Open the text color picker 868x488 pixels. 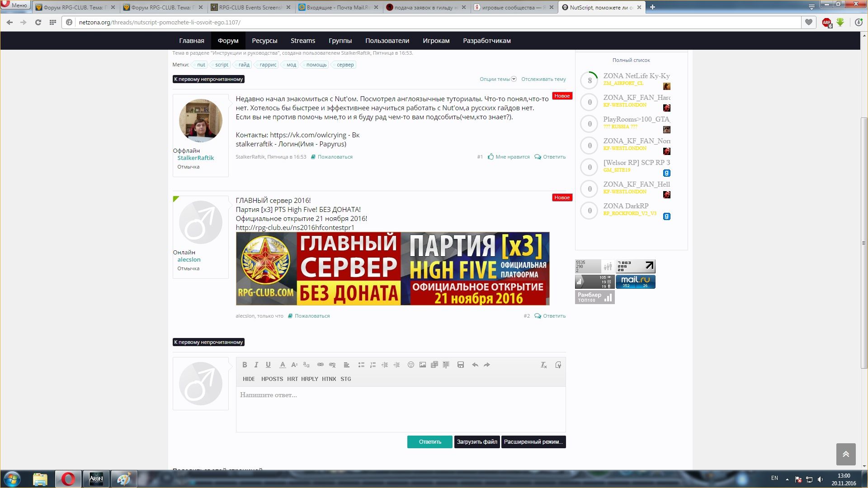coord(283,365)
